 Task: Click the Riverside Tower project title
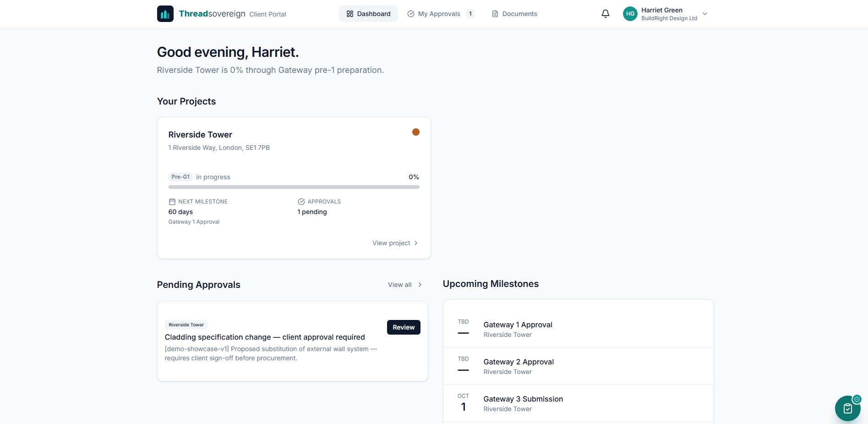pos(200,135)
